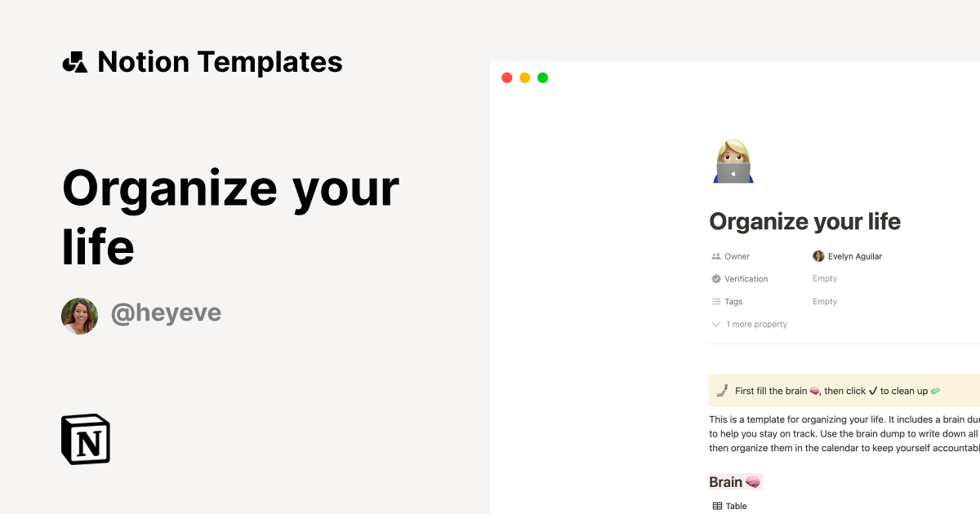Open the empty Verification value field
This screenshot has width=980, height=514.
(x=825, y=278)
